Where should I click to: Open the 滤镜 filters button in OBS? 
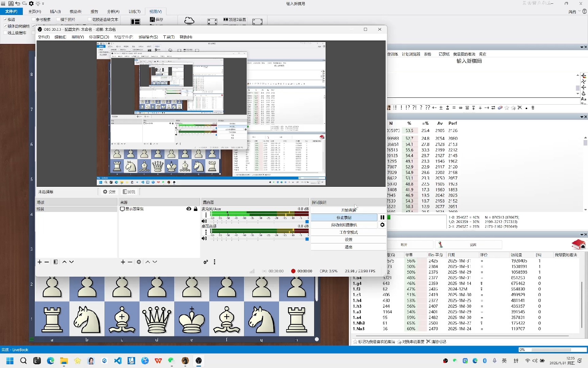coord(129,192)
